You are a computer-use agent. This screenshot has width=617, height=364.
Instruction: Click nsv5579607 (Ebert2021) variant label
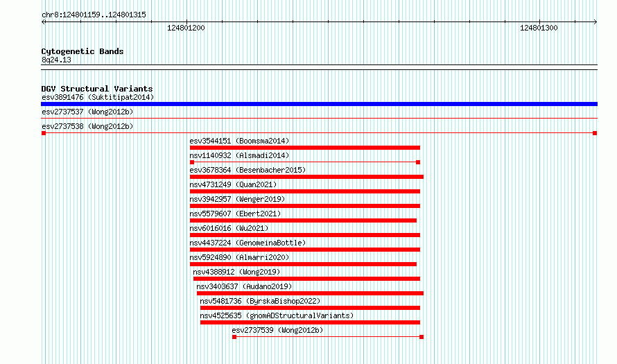click(x=235, y=214)
